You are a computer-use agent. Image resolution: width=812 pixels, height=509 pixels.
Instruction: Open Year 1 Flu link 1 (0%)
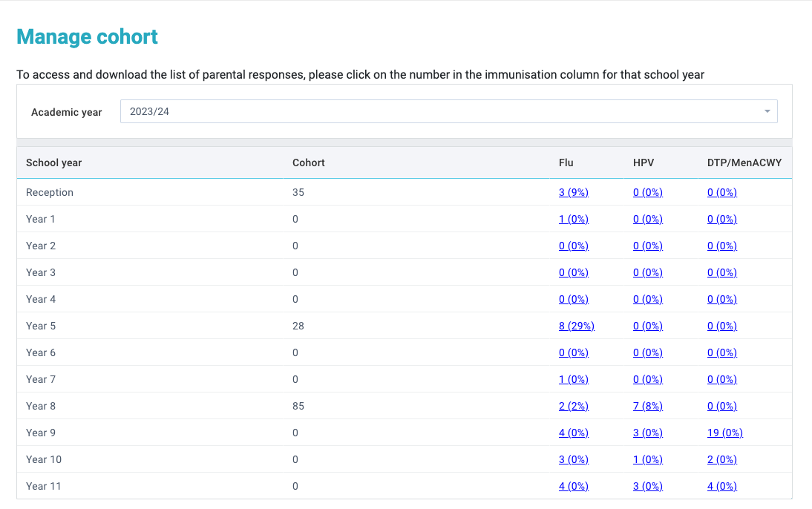pyautogui.click(x=573, y=219)
